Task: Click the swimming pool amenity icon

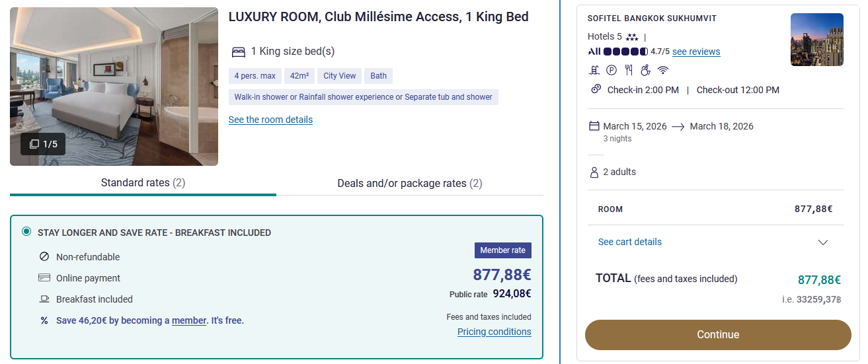Action: (594, 70)
